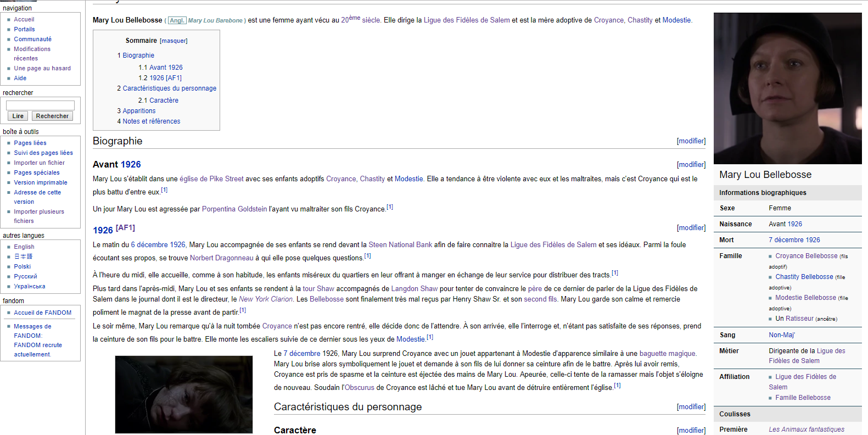Open the église de Pike Street link
Screen dimensions: 868x435
[x=211, y=179]
